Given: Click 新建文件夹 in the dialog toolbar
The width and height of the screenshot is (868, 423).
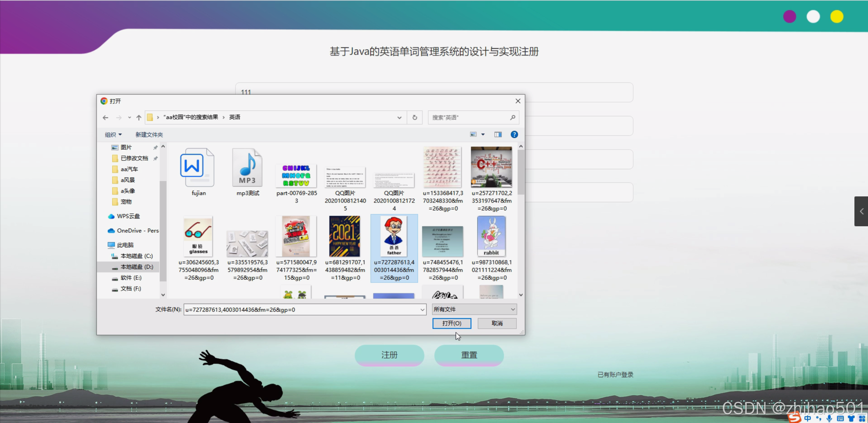Looking at the screenshot, I should pos(149,135).
